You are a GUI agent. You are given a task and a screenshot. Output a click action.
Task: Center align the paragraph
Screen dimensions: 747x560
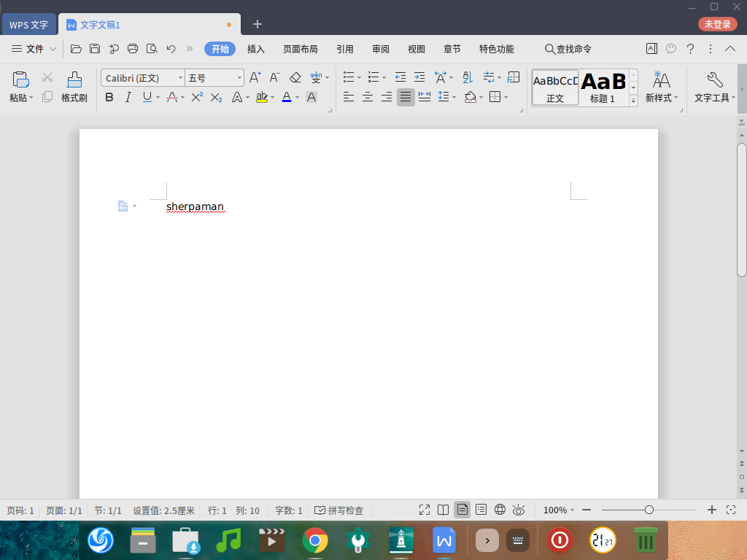coord(368,97)
